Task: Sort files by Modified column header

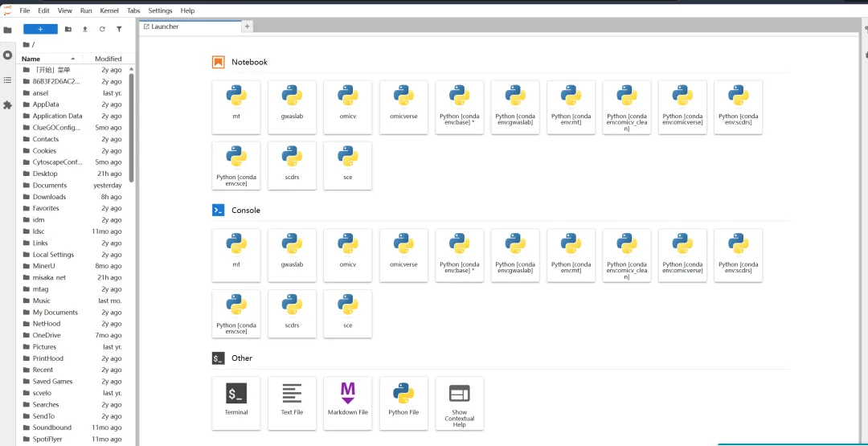Action: point(108,59)
